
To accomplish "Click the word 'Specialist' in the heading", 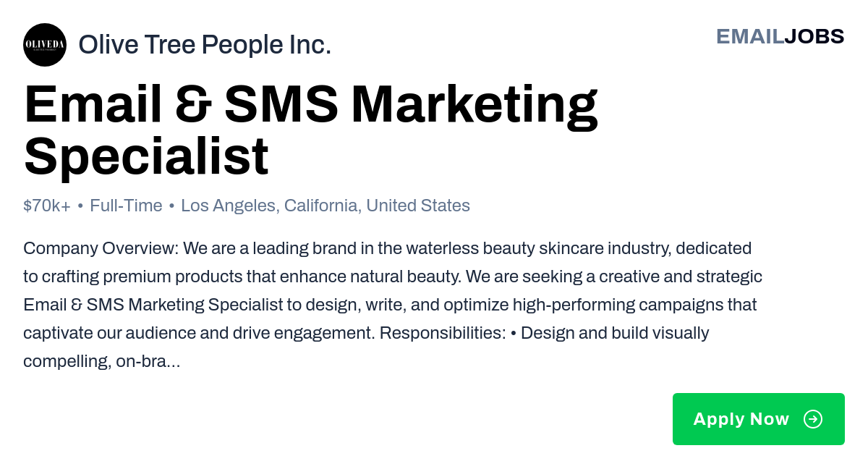I will [146, 156].
